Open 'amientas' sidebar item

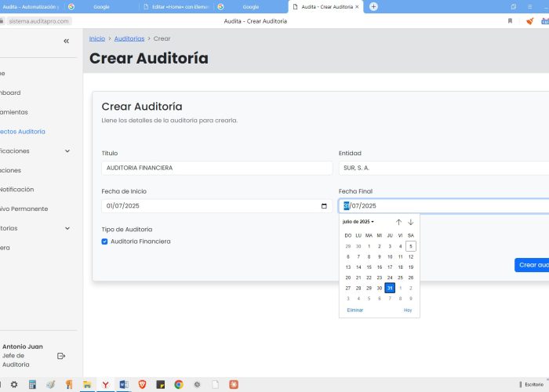tap(13, 112)
